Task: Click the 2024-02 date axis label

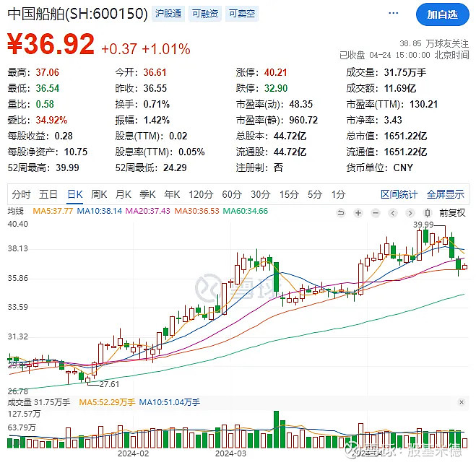Action: 134,453
